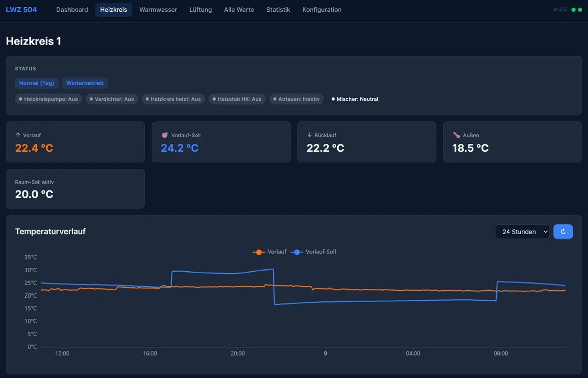Toggle the Vorlauf series in chart legend
The height and width of the screenshot is (378, 588).
click(x=269, y=252)
